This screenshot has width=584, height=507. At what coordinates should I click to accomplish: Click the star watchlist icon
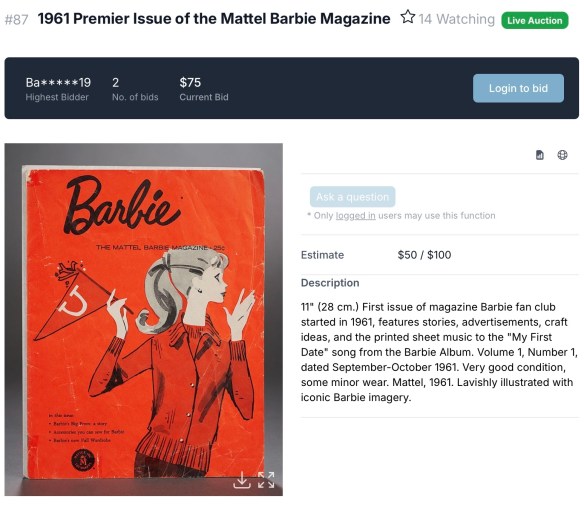click(407, 17)
